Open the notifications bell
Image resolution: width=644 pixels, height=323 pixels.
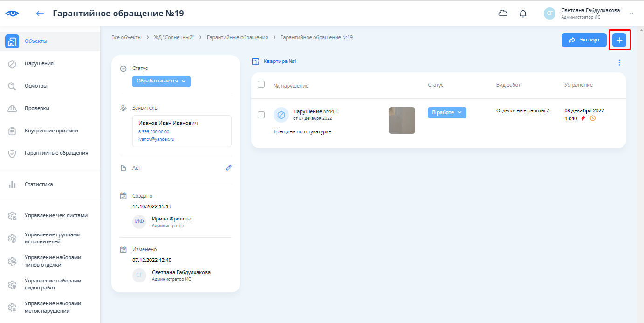coord(523,14)
